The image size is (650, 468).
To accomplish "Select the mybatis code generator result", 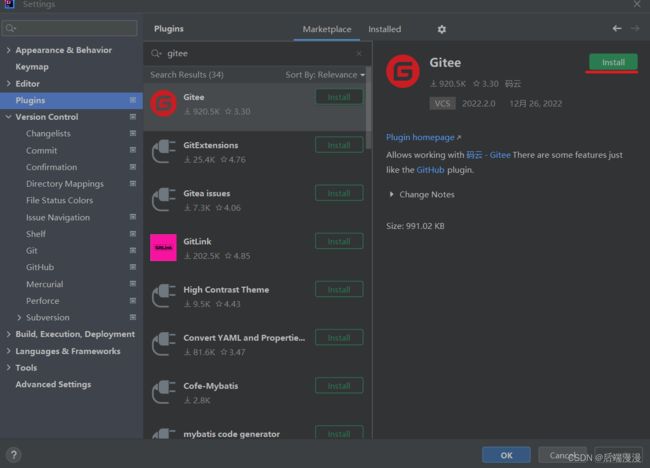I will point(257,431).
